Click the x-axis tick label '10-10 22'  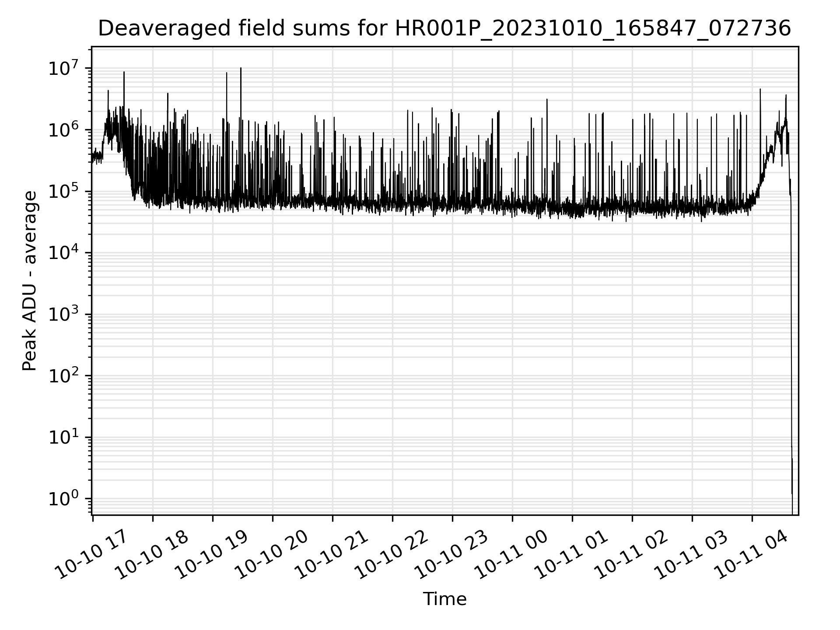(392, 554)
